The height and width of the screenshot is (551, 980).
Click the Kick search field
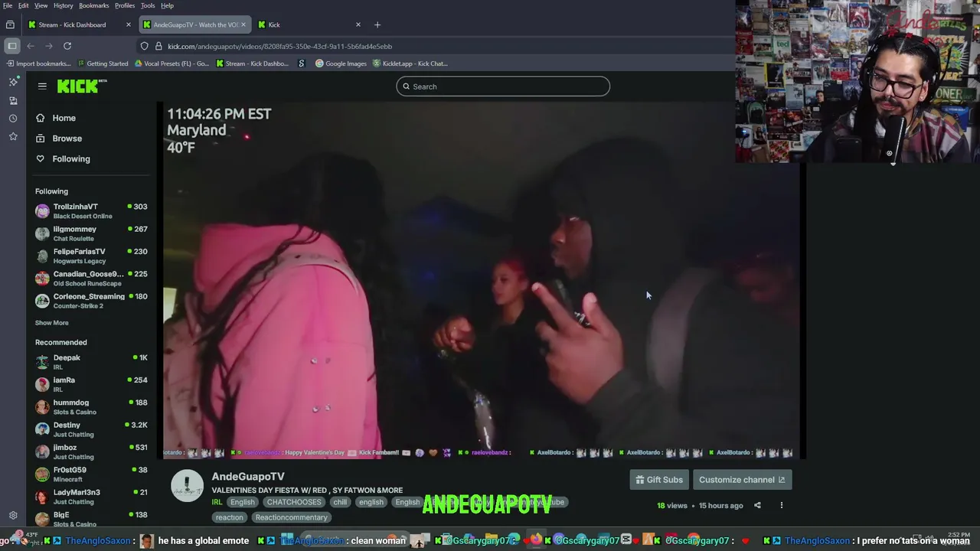click(x=503, y=86)
